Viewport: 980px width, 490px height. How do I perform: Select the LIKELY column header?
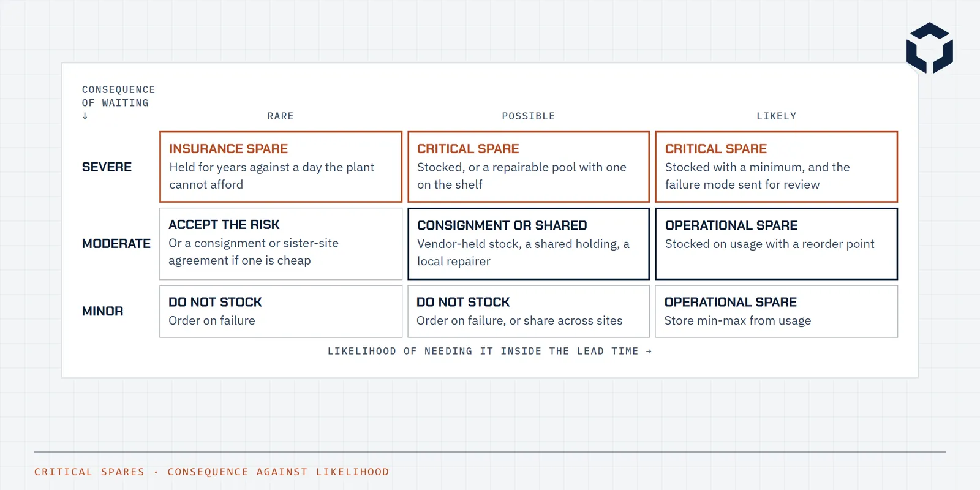point(776,116)
